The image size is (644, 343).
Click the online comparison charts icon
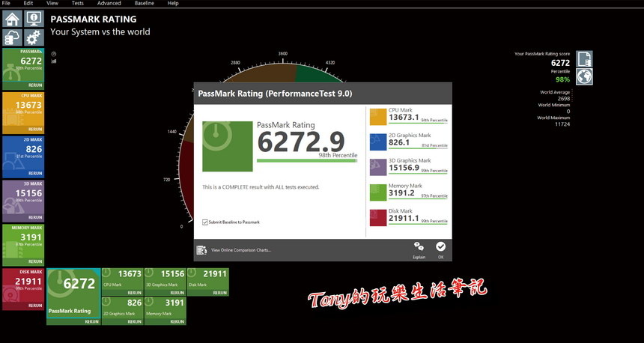pyautogui.click(x=201, y=249)
